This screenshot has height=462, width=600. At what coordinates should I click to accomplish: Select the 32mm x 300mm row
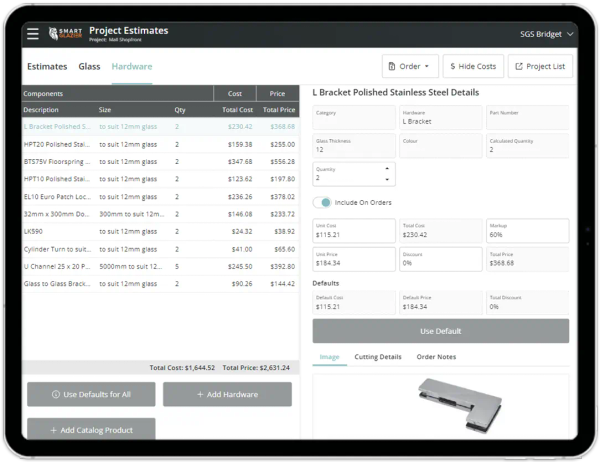point(160,214)
